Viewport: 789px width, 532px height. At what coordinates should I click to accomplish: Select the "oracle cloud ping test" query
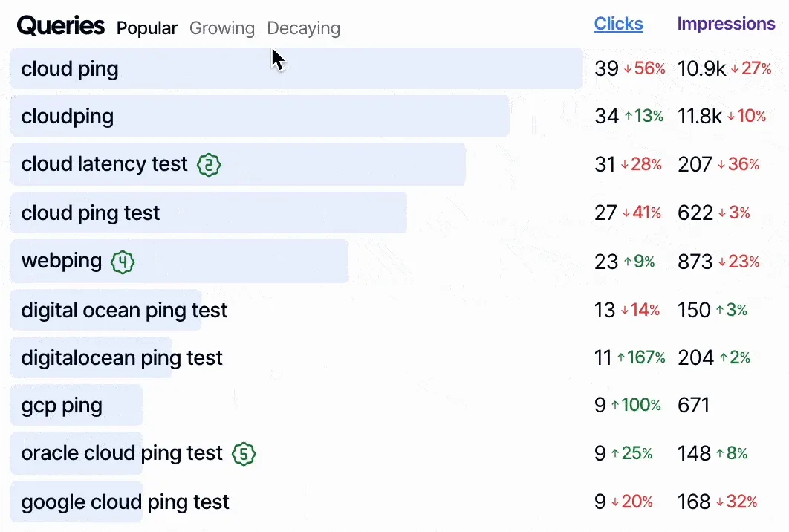122,453
